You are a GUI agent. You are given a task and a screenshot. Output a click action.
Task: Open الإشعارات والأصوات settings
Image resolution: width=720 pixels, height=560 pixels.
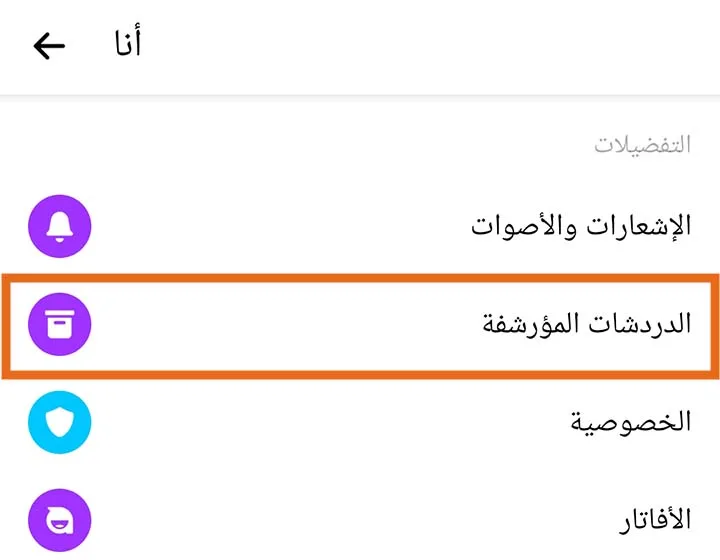tap(581, 226)
